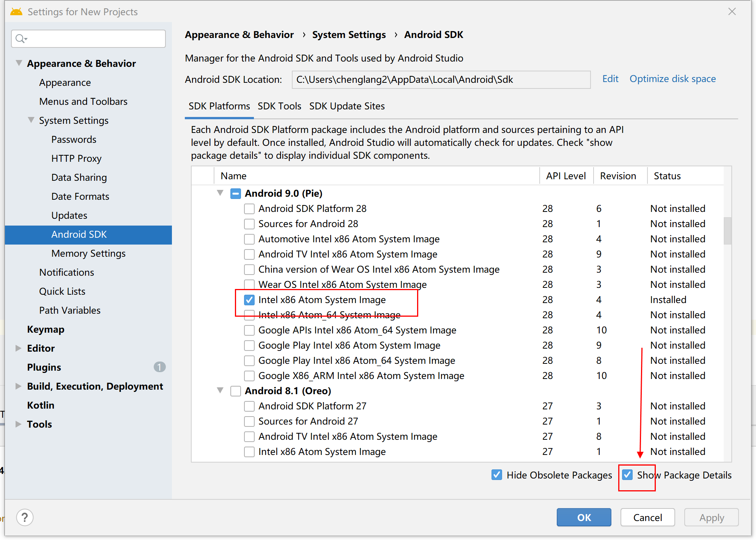Open Date Formats settings
The image size is (756, 540).
pyautogui.click(x=80, y=196)
